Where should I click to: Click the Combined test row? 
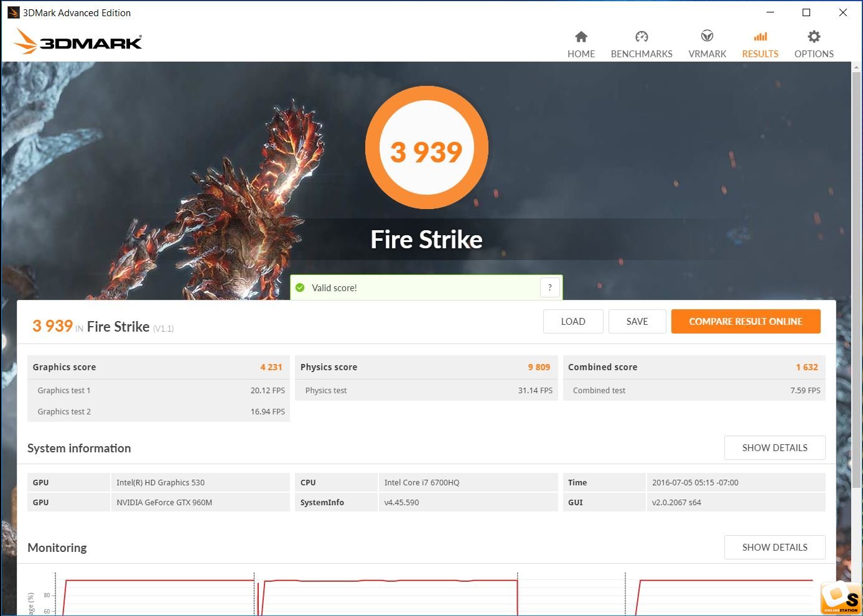point(694,391)
